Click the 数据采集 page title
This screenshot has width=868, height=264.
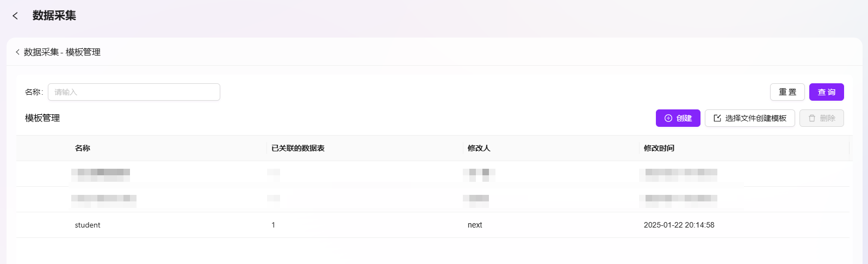pos(54,16)
